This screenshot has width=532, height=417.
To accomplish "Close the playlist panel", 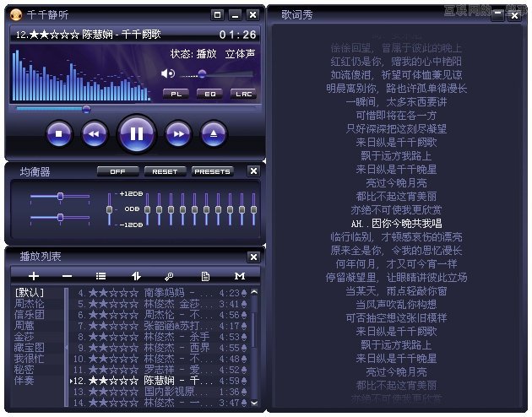I will [253, 257].
